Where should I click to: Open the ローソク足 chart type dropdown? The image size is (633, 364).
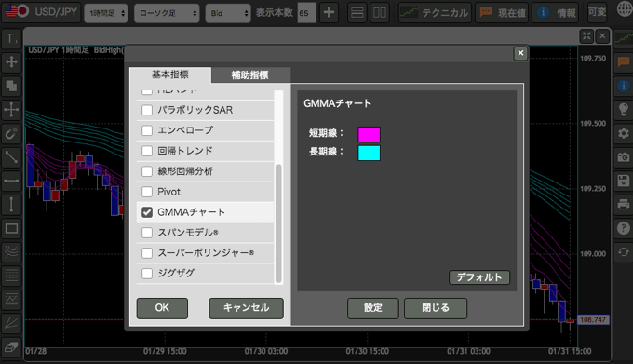[x=167, y=13]
